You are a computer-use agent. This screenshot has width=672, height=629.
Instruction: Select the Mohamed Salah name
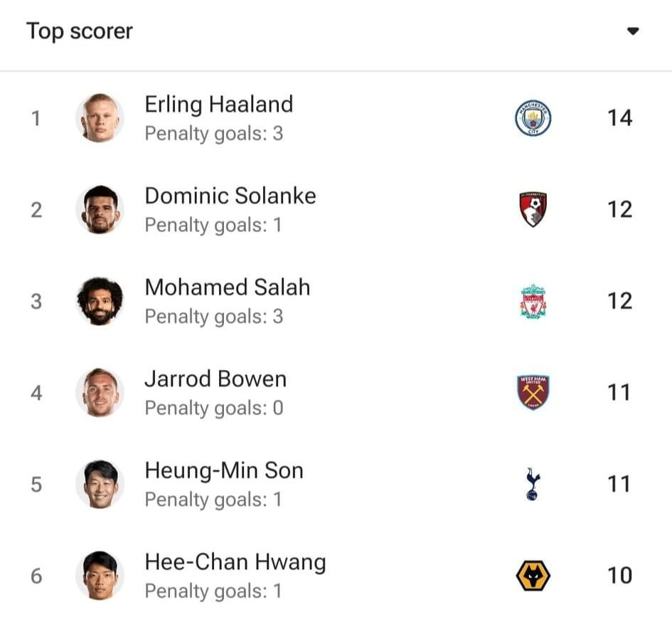pyautogui.click(x=228, y=287)
